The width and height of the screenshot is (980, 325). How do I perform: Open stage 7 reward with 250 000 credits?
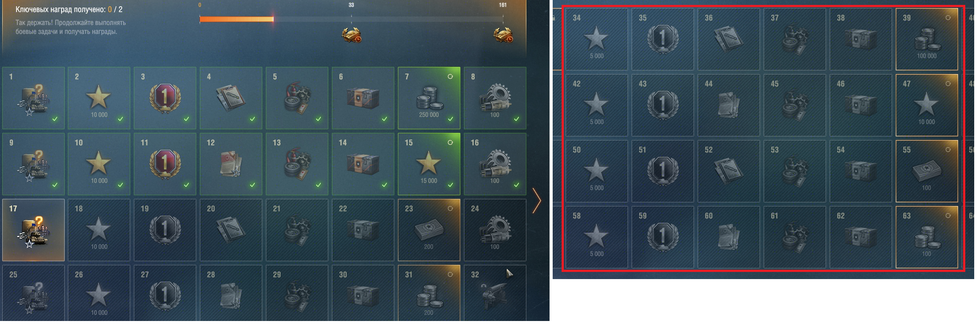click(429, 98)
